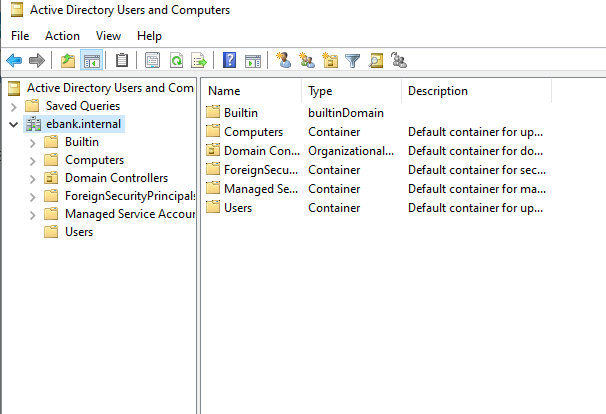Click the Users name in the list pane
Screen dimensions: 606x414
point(238,208)
